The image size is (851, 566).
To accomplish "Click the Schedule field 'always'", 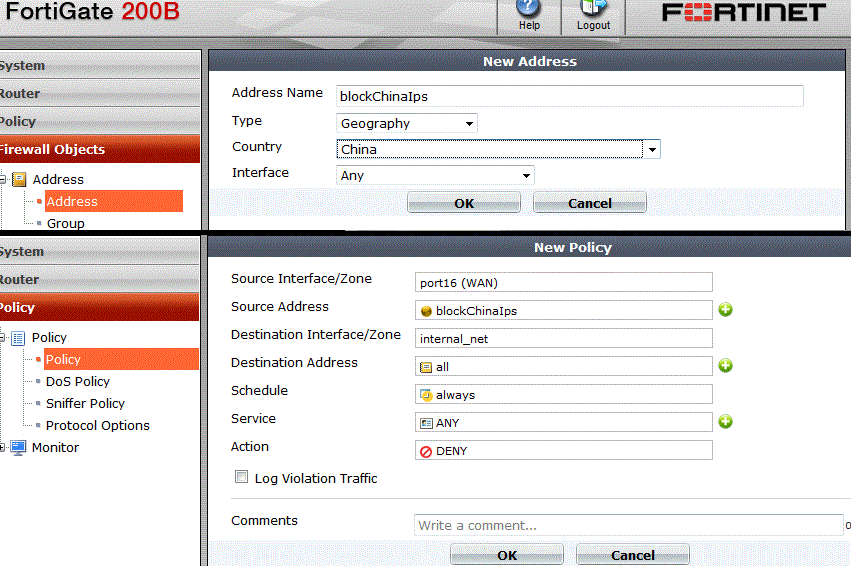I will pyautogui.click(x=563, y=395).
